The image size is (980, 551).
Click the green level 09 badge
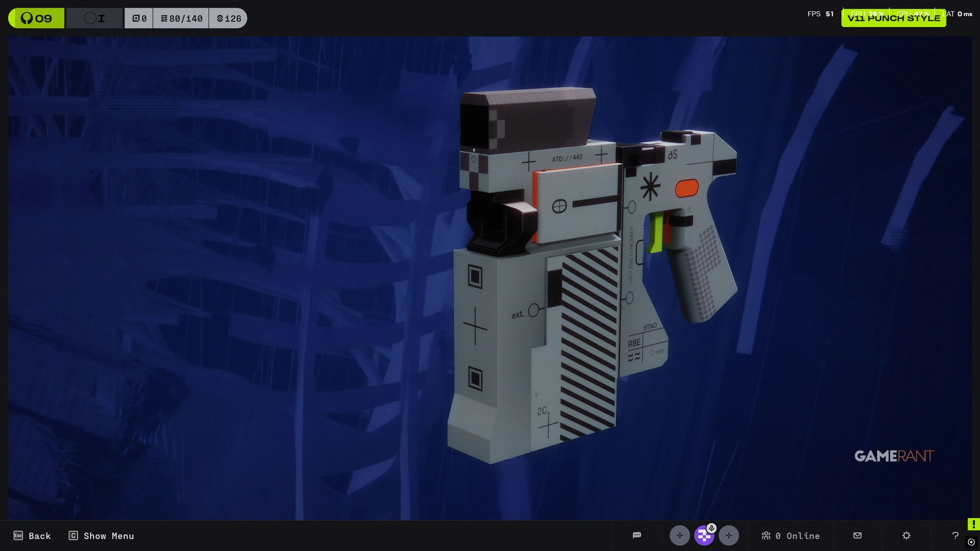click(36, 18)
